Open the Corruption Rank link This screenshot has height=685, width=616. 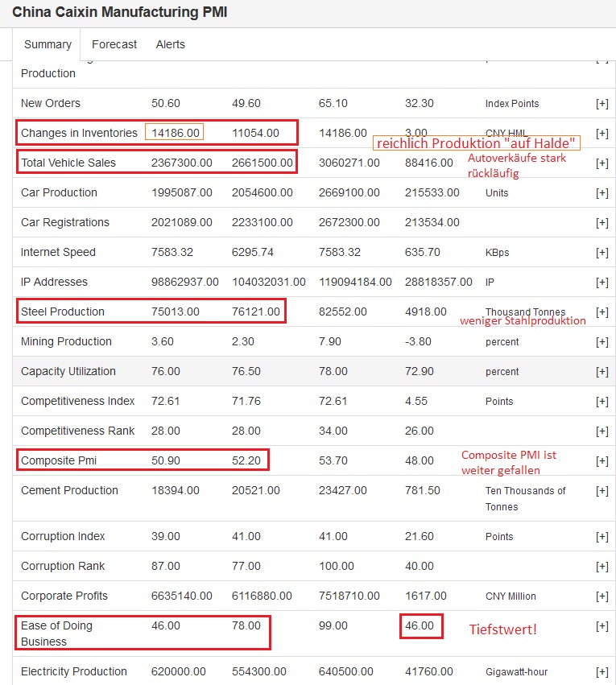[63, 566]
